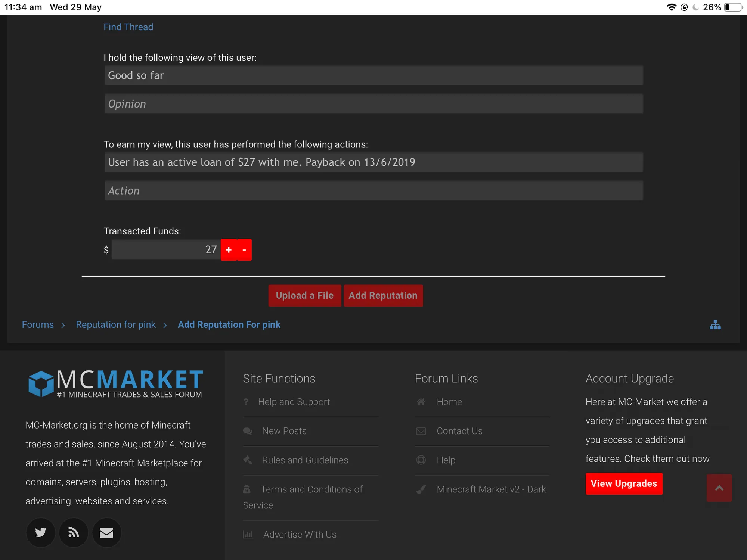Open the RSS feed icon
This screenshot has height=560, width=747.
[74, 532]
